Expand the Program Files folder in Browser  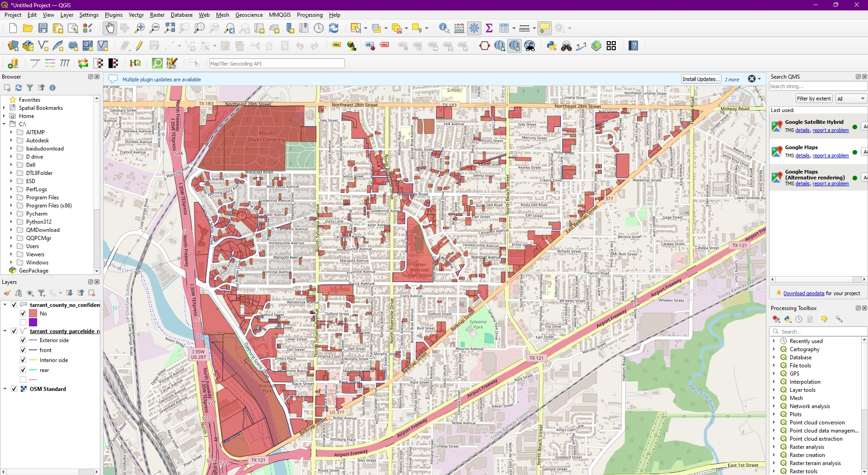(x=11, y=198)
